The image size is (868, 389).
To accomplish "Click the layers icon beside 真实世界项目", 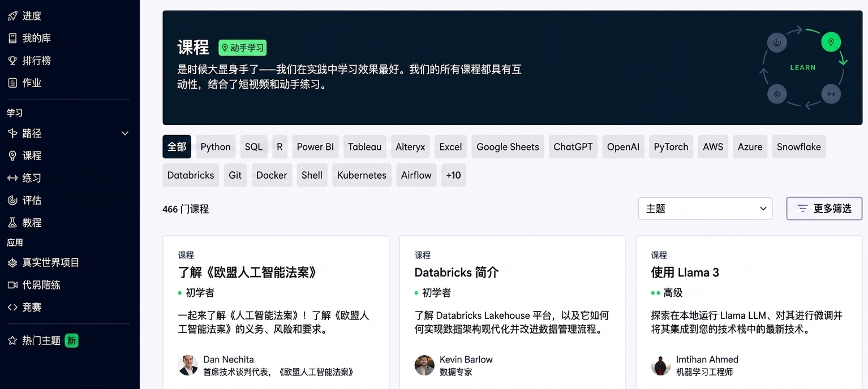I will [x=12, y=262].
